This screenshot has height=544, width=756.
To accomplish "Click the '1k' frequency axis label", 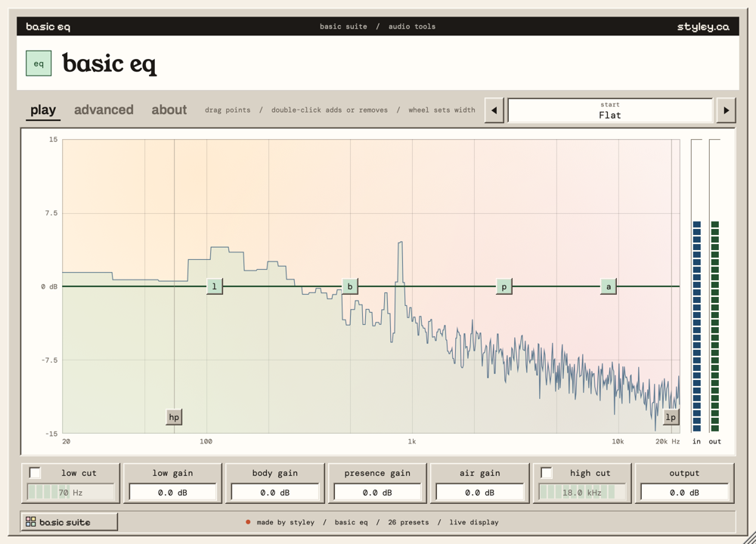I will pos(412,441).
